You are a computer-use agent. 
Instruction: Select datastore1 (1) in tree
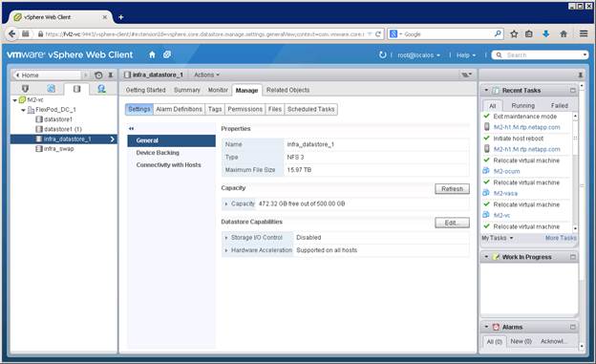click(x=63, y=129)
